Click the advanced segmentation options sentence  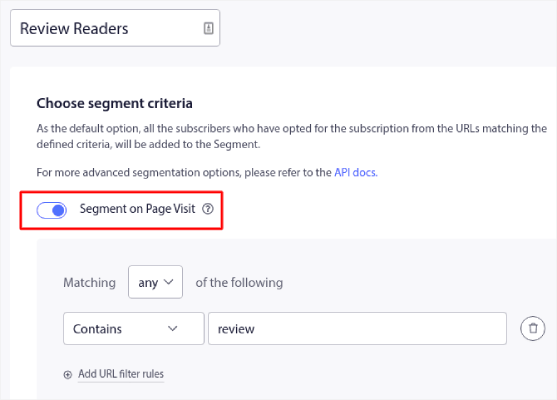(x=207, y=173)
